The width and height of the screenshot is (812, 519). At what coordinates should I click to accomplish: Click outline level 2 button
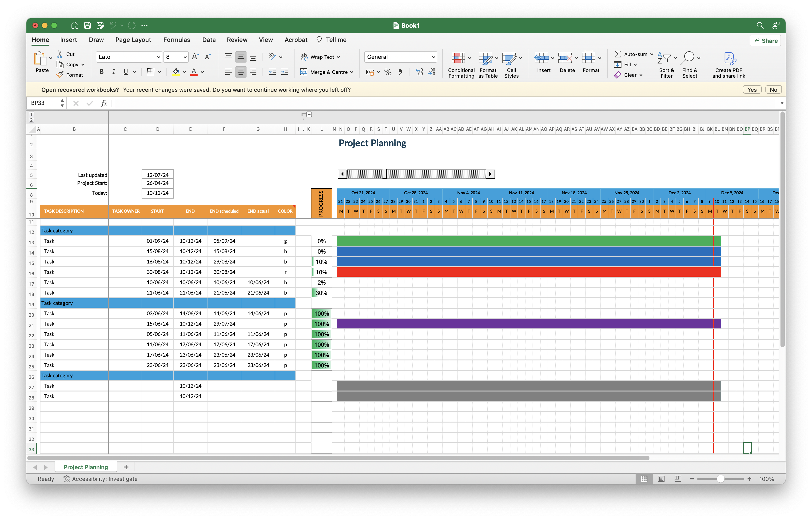(x=31, y=120)
